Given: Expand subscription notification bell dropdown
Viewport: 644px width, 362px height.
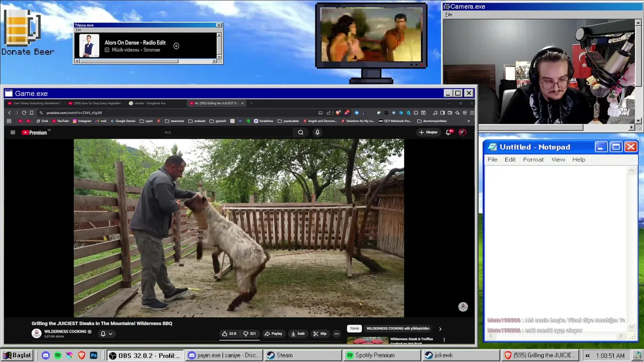Looking at the screenshot, I should pos(106,333).
